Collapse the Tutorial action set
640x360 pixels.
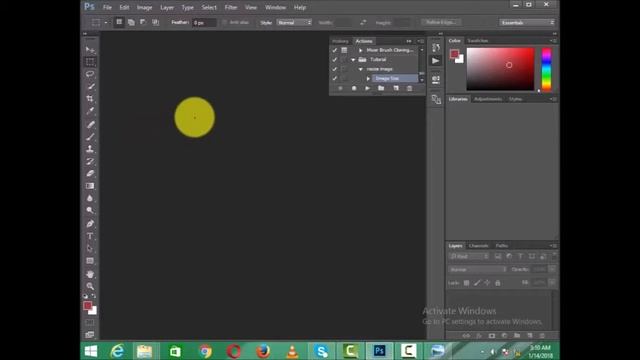353,60
